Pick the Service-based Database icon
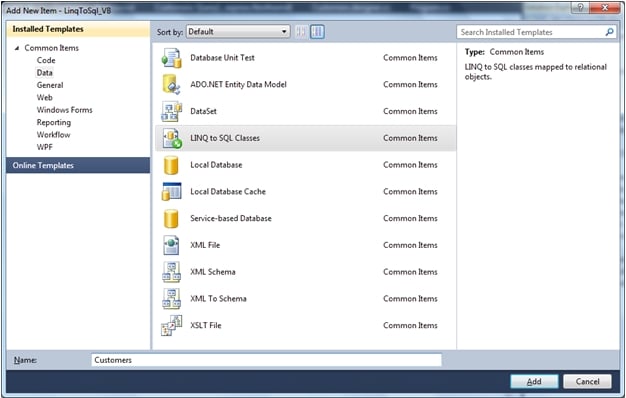Screen dimensions: 626x398 pos(171,218)
